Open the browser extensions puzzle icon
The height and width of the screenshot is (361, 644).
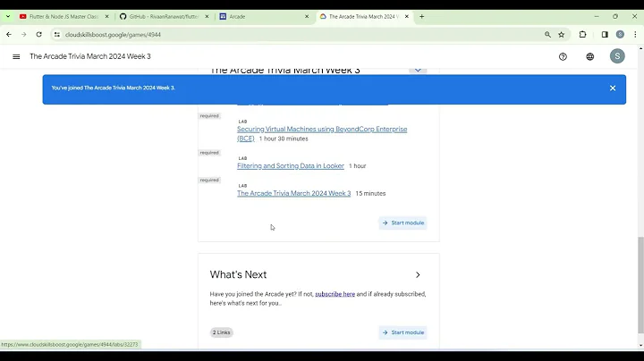[x=582, y=35]
